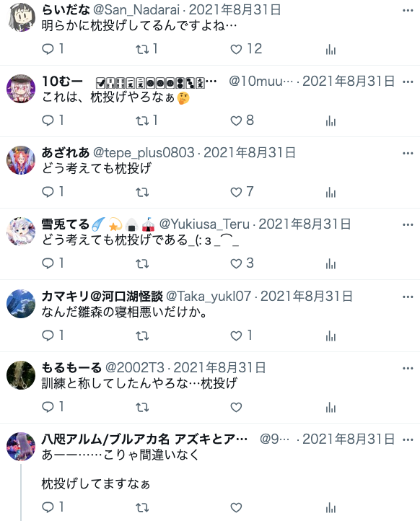
Task: Open more options for もるもーる tweet
Action: (x=408, y=368)
